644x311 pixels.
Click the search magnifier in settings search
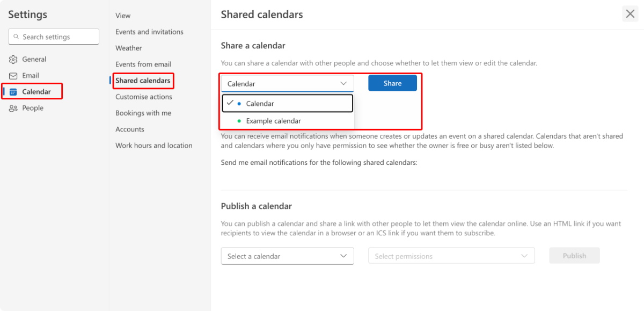coord(16,36)
